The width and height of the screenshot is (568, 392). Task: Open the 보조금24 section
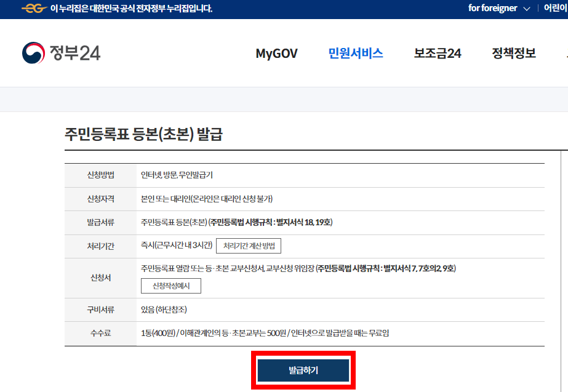coord(437,54)
